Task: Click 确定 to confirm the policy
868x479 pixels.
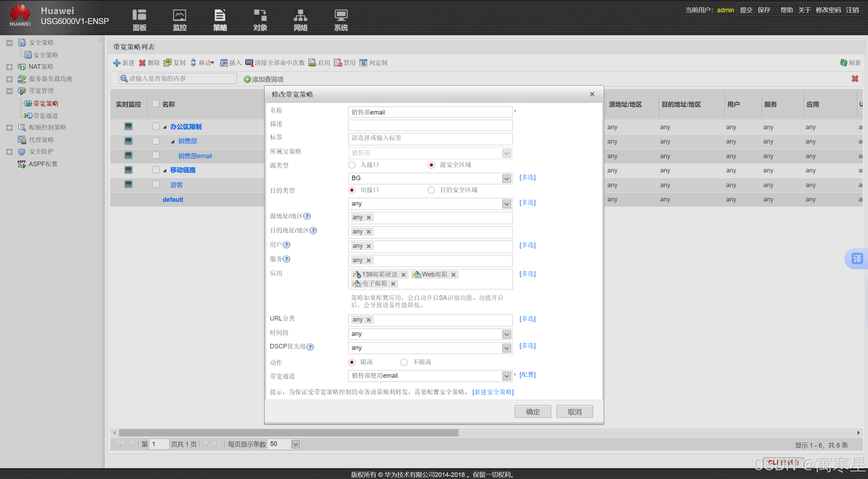Action: pos(533,412)
